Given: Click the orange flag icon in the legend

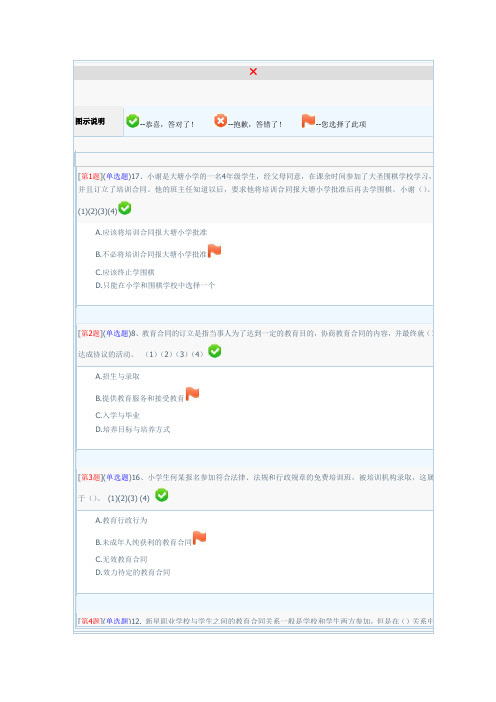Looking at the screenshot, I should point(308,121).
